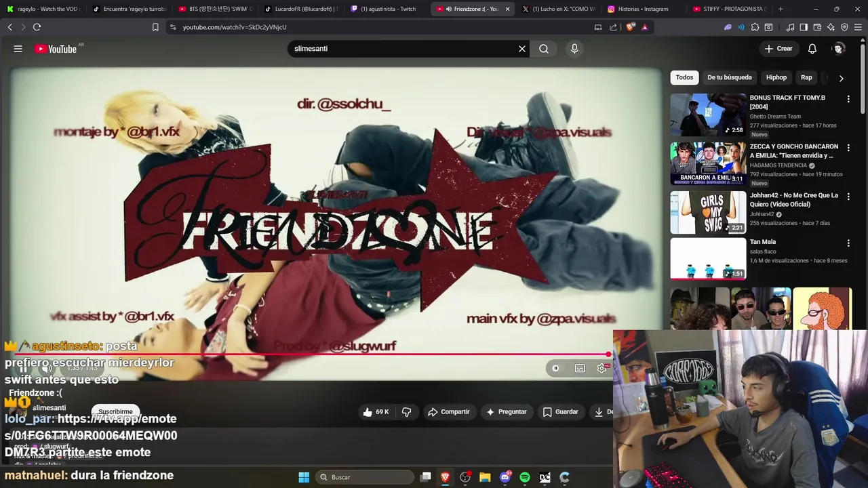Go back with the browser back arrow

pyautogui.click(x=9, y=27)
